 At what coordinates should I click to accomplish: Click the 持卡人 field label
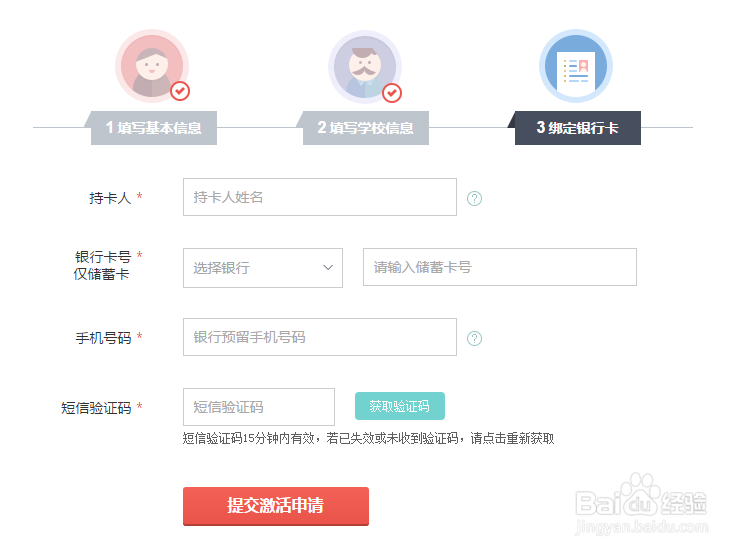[110, 198]
